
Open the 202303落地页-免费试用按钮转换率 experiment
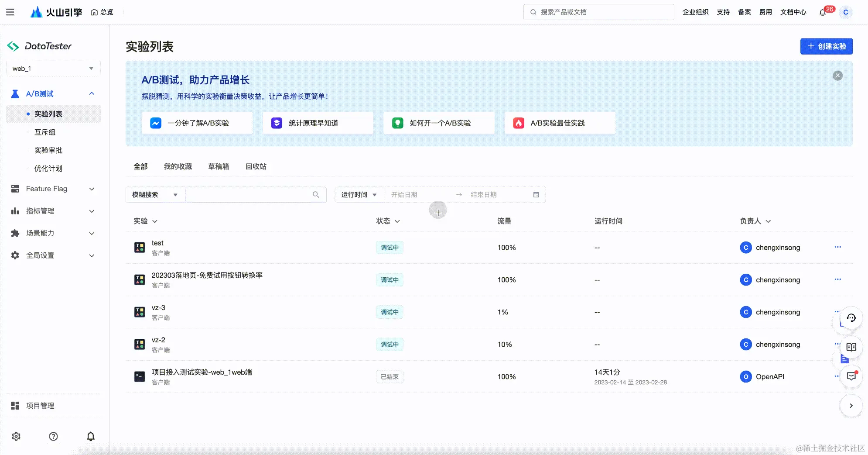point(207,276)
